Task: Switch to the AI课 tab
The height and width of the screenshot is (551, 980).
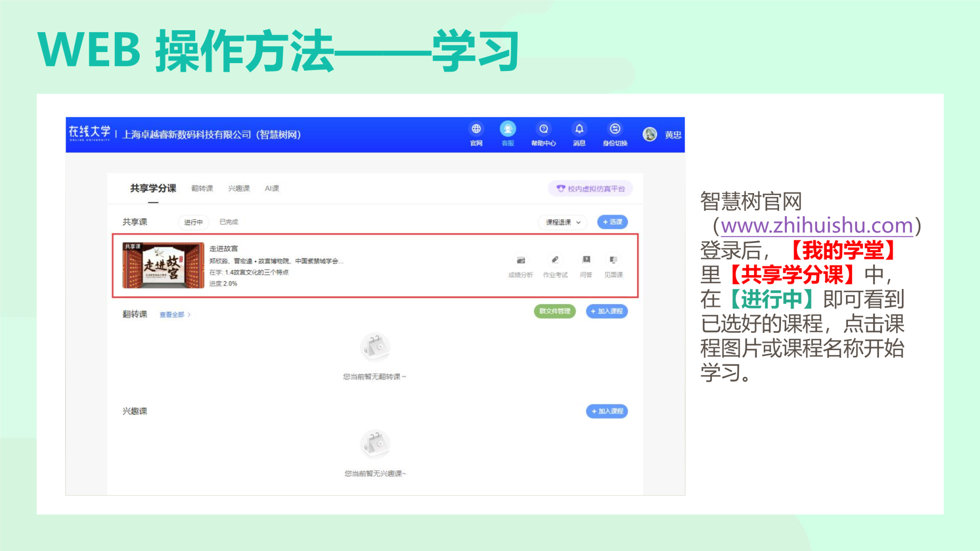Action: (x=272, y=188)
